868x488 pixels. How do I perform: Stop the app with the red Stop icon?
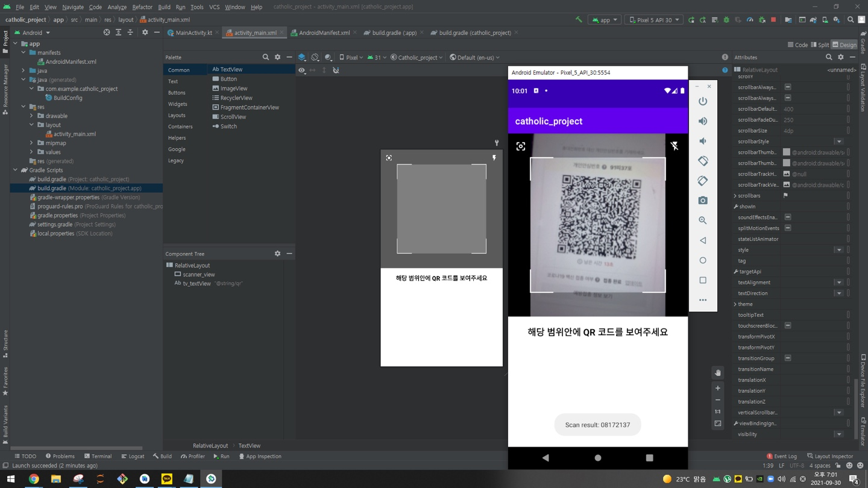click(773, 19)
